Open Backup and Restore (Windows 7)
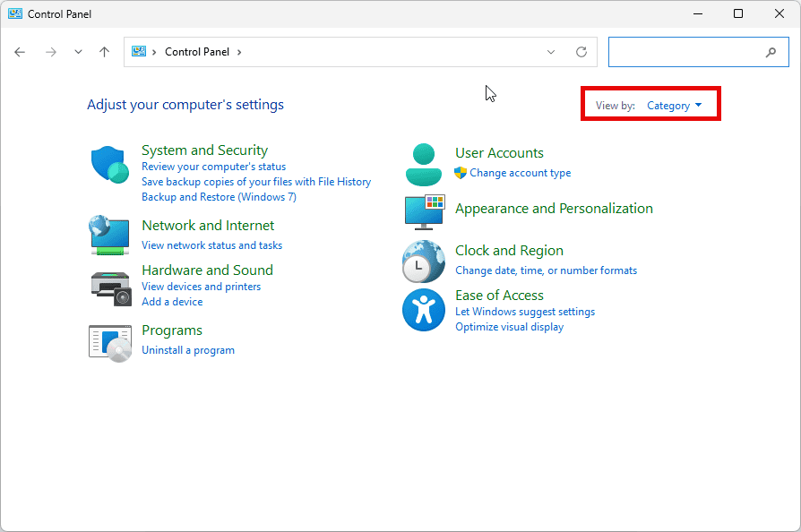 219,197
